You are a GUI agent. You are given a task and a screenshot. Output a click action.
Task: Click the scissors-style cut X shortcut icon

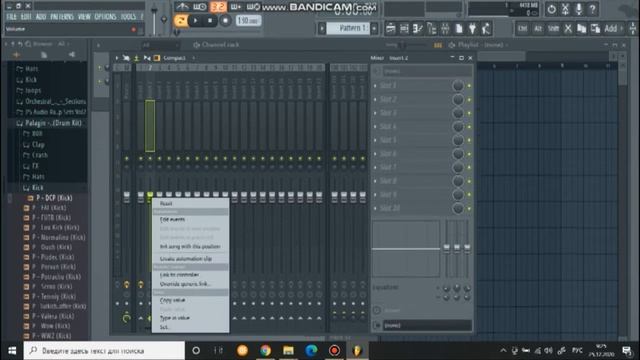[x=568, y=29]
